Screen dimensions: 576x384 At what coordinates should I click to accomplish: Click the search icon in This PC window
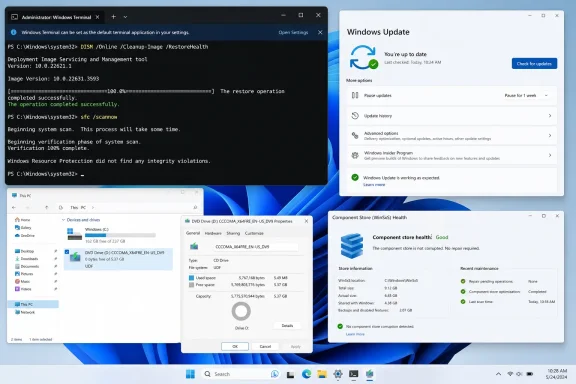point(195,208)
